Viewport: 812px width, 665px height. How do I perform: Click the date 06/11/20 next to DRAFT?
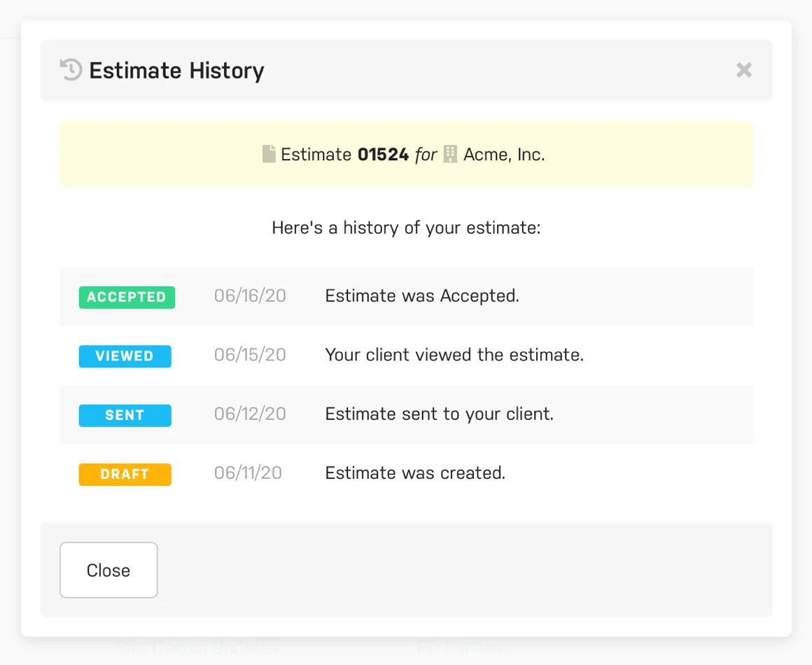click(x=250, y=473)
